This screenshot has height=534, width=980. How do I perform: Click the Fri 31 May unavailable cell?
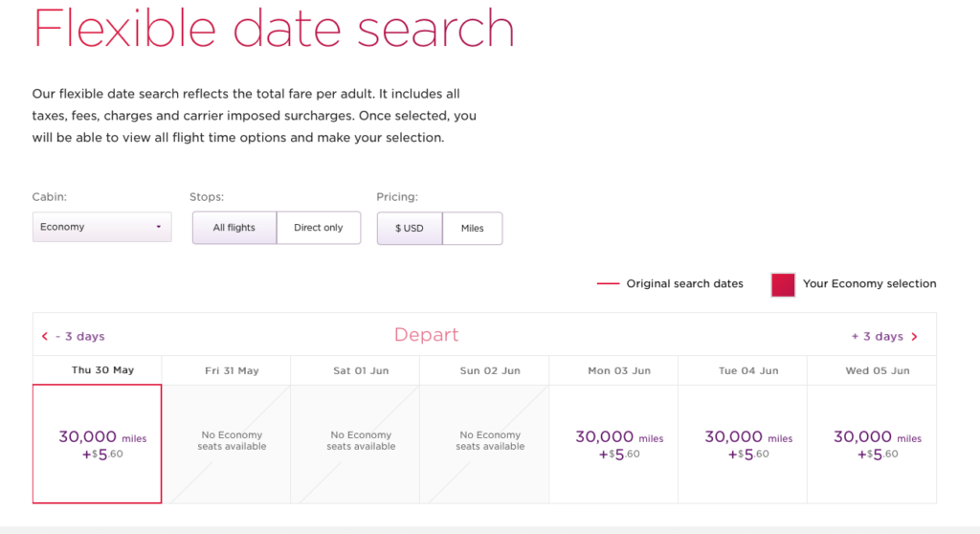point(226,444)
